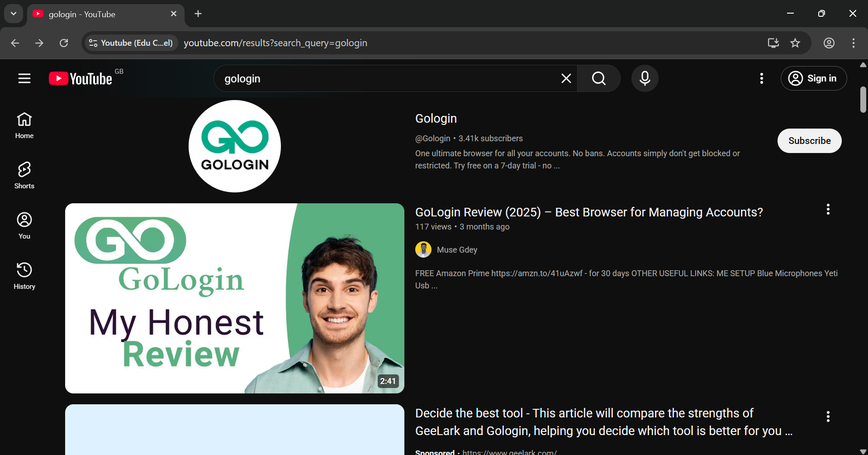Image resolution: width=868 pixels, height=455 pixels.
Task: Play the GoLogin My Honest Review thumbnail
Action: coord(234,298)
